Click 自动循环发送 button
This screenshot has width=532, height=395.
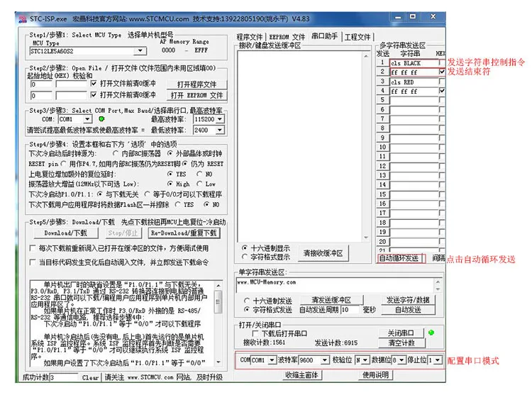399,258
